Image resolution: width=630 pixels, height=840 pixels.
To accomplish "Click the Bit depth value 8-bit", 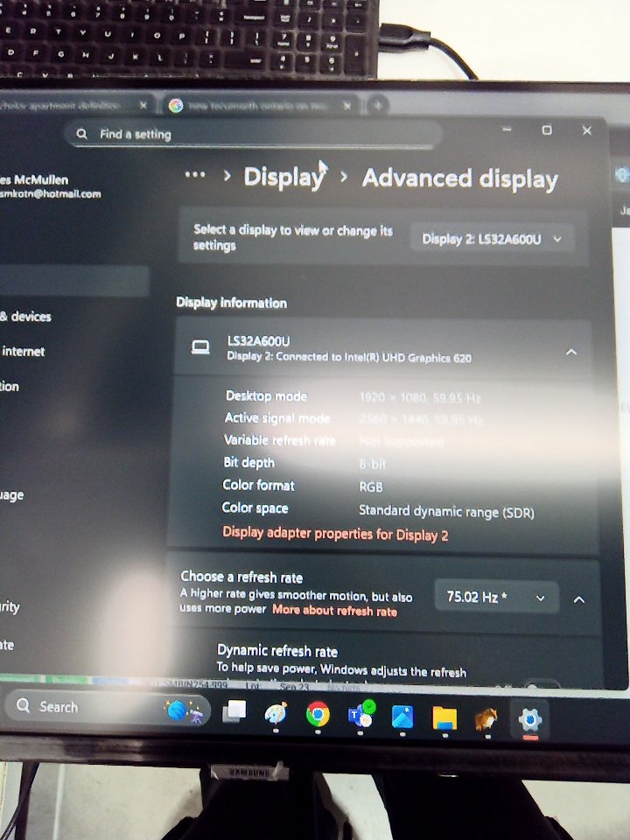I will (x=373, y=464).
